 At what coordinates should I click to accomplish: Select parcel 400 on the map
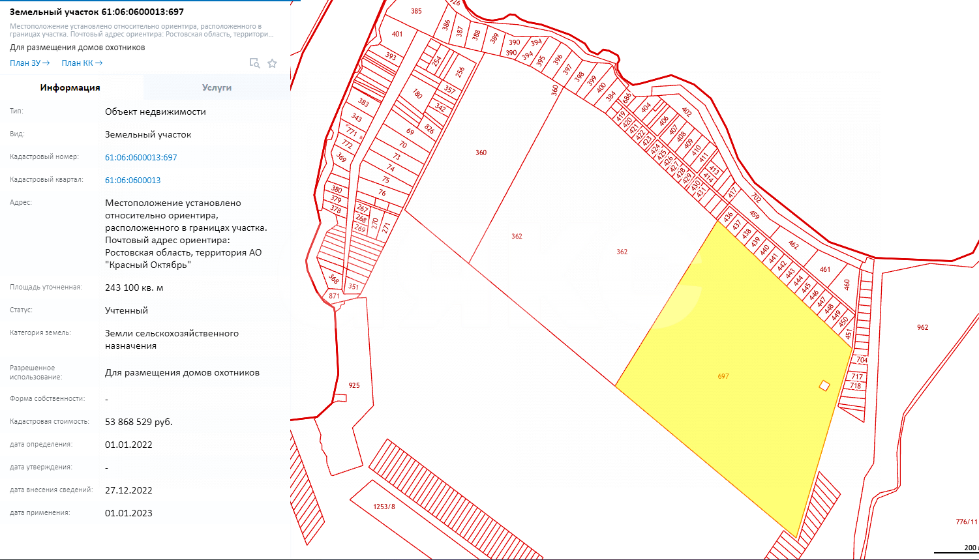tap(601, 87)
